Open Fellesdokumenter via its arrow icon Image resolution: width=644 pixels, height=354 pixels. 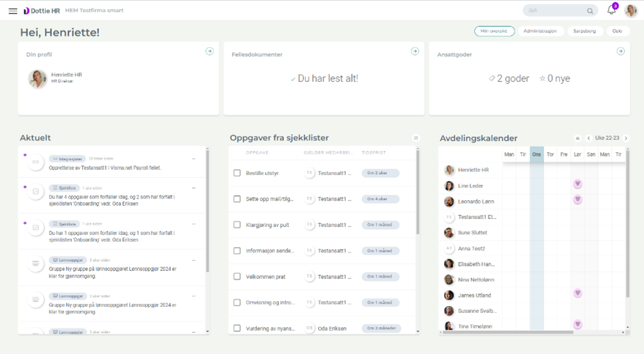(415, 51)
